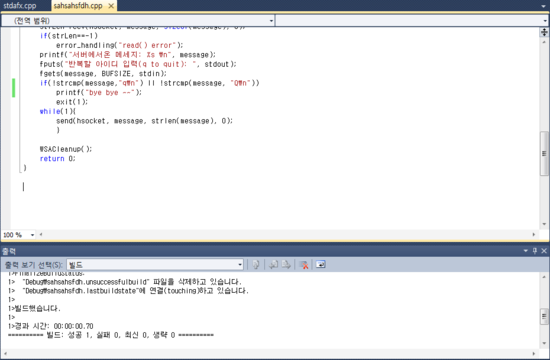Screen dimensions: 550x360
Task: Click the editor vertical scrollbar thumb
Action: (544, 153)
